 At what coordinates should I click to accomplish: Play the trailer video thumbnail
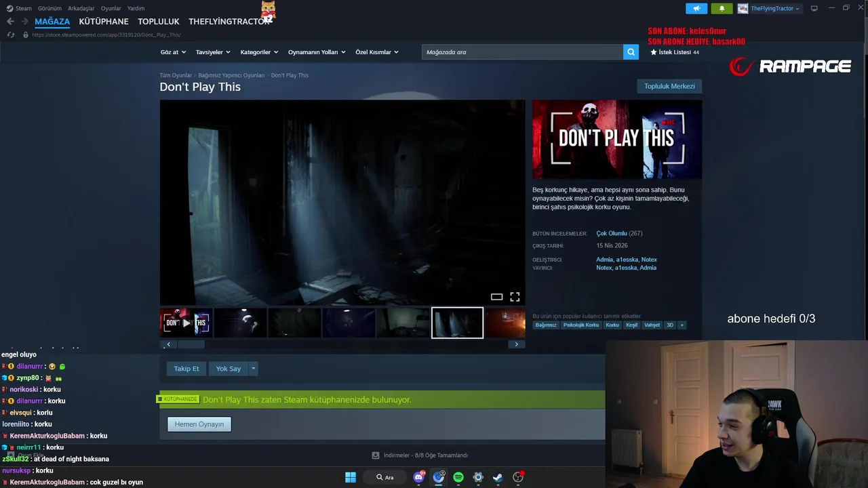(x=186, y=323)
